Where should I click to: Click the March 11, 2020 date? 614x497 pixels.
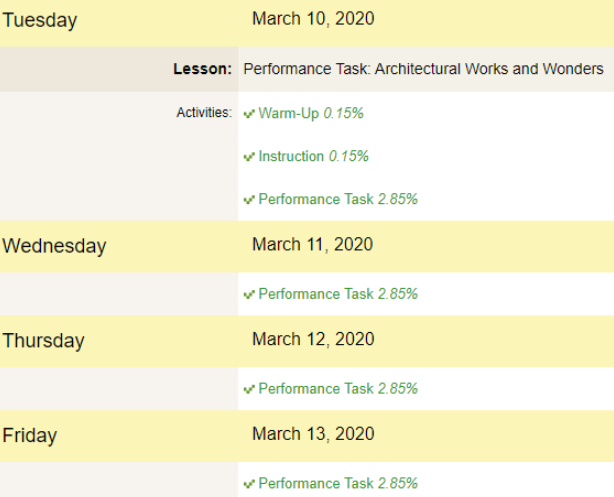(x=312, y=244)
